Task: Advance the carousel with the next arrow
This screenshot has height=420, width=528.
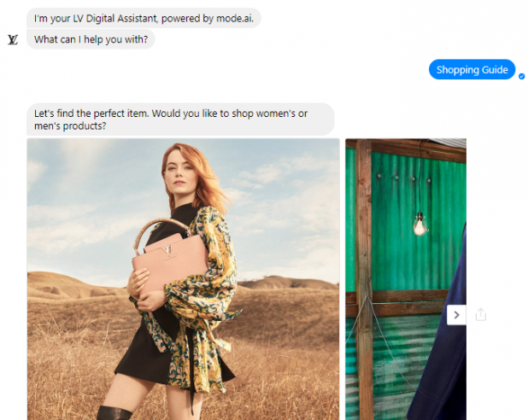Action: click(456, 315)
